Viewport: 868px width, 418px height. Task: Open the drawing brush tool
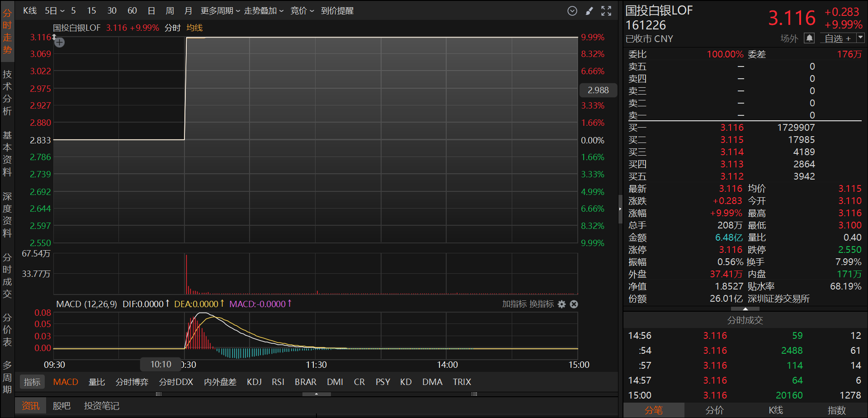[589, 11]
